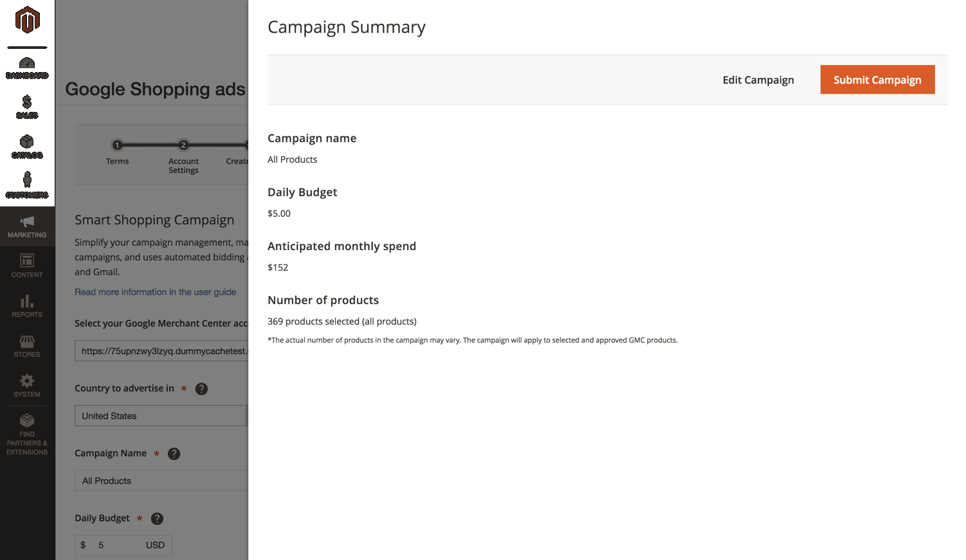
Task: Show help tooltip for Campaign Name
Action: coord(174,454)
